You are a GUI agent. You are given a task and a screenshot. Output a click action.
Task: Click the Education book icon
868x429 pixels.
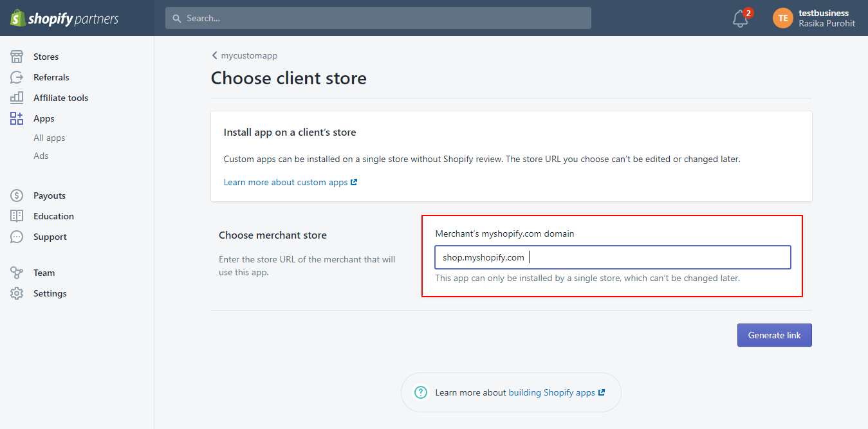click(17, 216)
